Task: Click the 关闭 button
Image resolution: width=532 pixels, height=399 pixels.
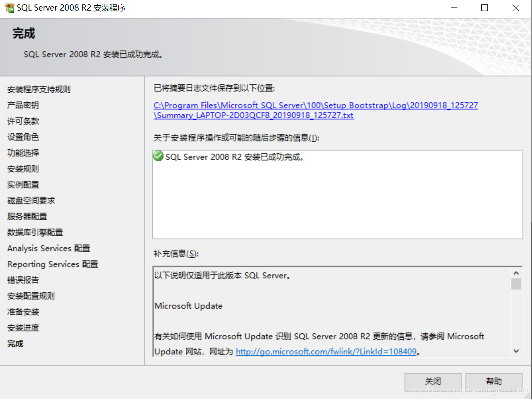Action: pyautogui.click(x=433, y=381)
